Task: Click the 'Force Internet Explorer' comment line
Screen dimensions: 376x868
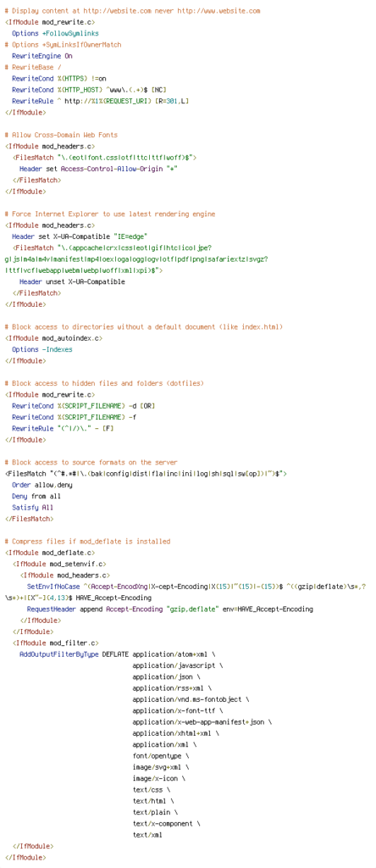Action: point(110,214)
